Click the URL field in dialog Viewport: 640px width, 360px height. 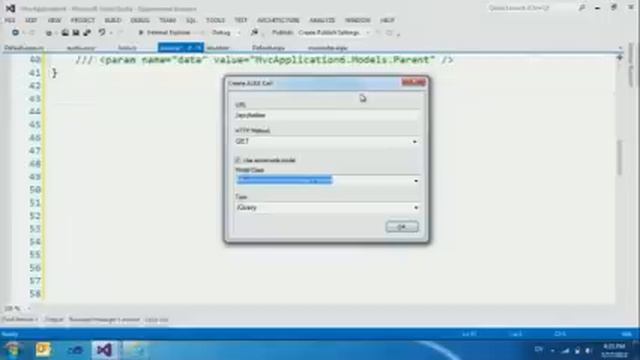[x=327, y=116]
